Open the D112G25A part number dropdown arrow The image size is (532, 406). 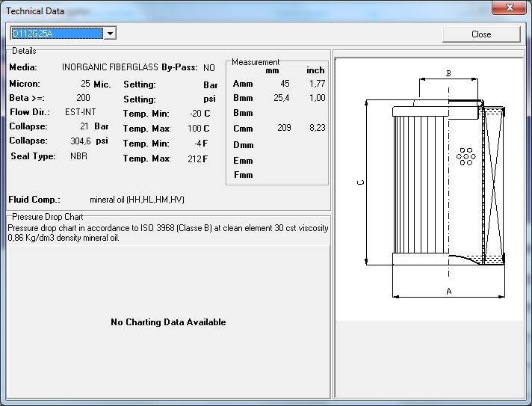pyautogui.click(x=110, y=34)
